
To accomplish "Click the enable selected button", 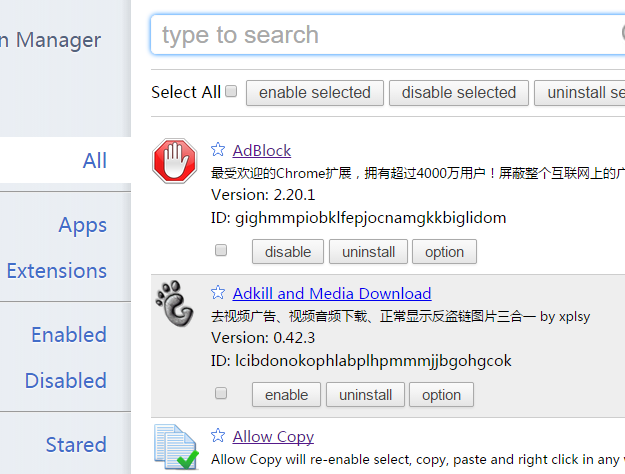I will [315, 93].
